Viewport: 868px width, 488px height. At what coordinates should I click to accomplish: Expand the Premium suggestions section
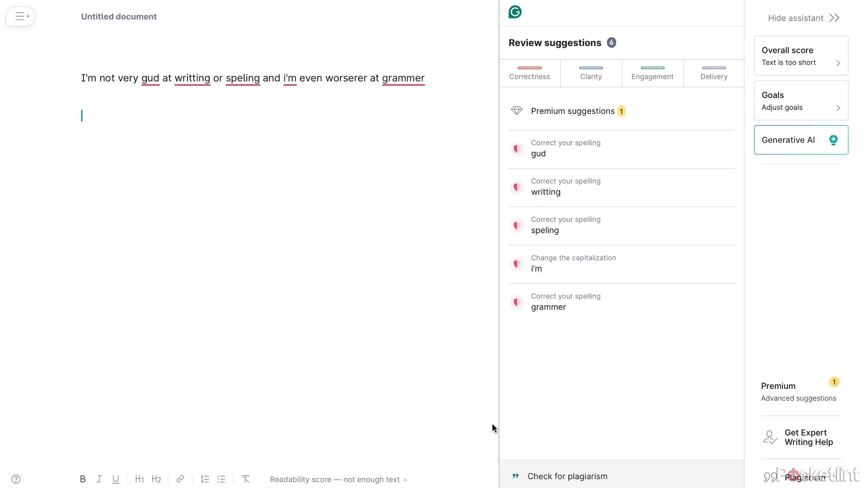point(573,111)
